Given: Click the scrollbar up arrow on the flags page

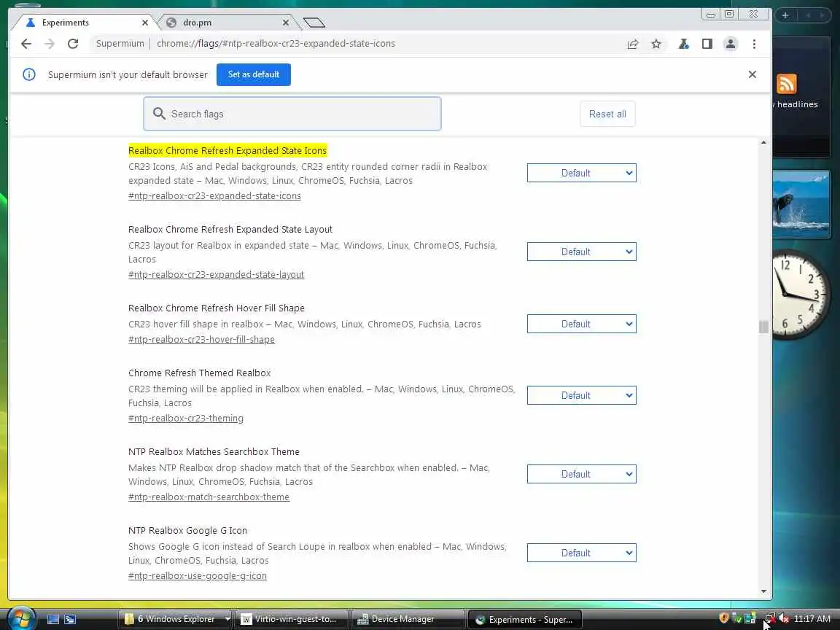Looking at the screenshot, I should point(763,142).
